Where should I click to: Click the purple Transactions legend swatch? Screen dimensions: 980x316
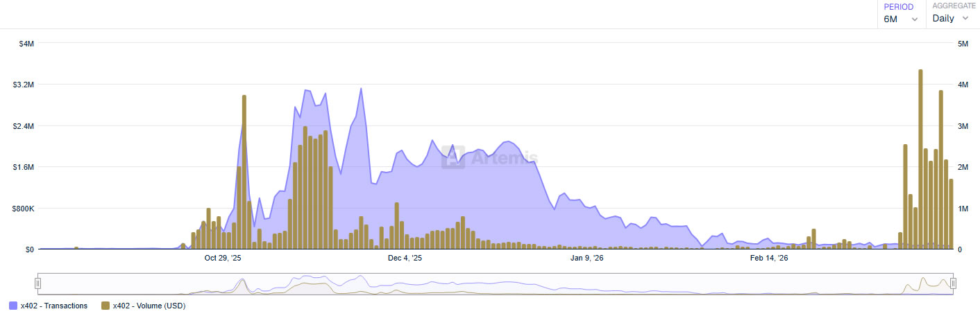(13, 306)
